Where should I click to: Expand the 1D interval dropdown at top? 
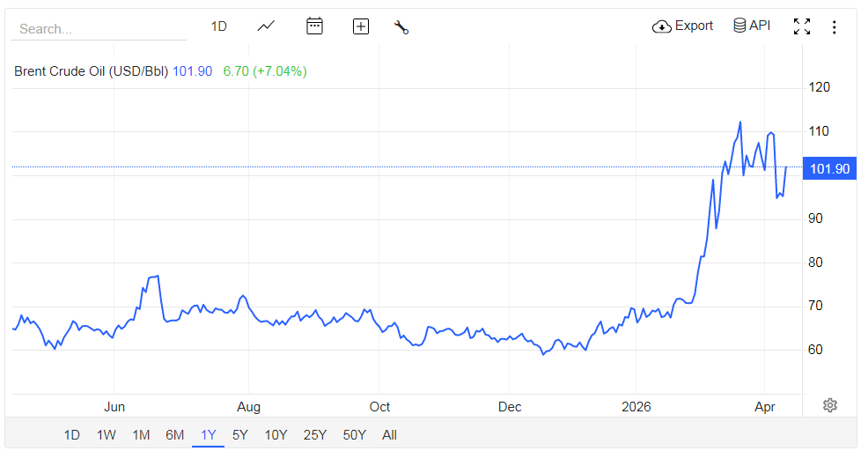point(219,26)
